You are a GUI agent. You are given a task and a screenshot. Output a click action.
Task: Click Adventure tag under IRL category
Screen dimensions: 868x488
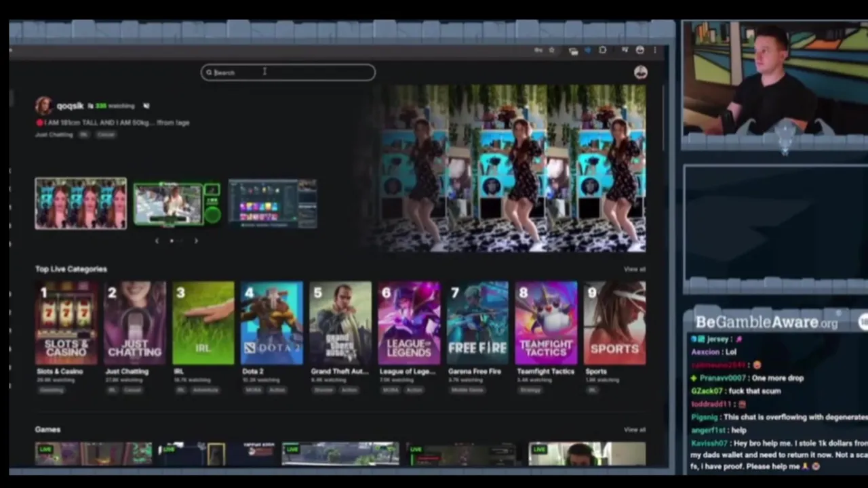pyautogui.click(x=205, y=390)
